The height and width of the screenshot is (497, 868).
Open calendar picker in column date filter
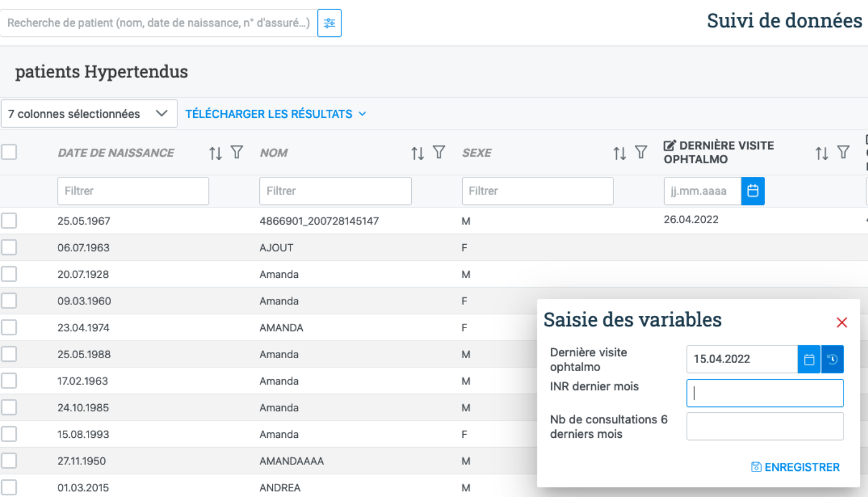coord(753,191)
